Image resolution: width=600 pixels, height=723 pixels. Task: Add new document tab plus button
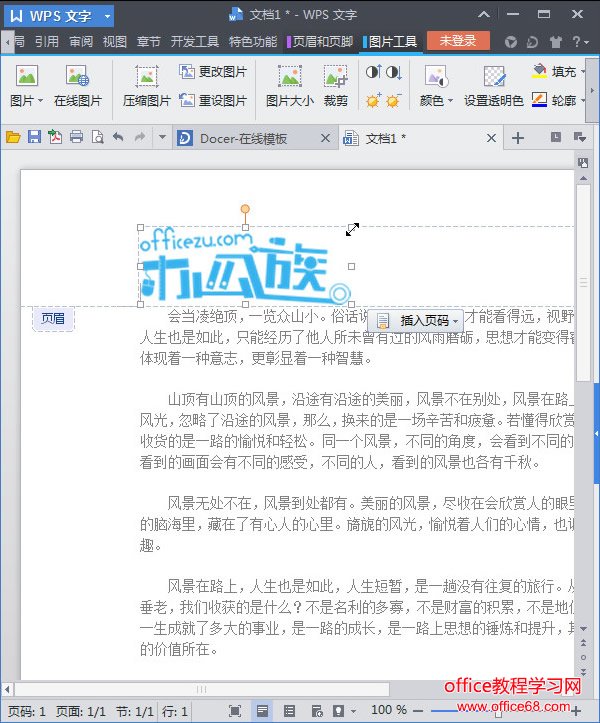[x=518, y=138]
